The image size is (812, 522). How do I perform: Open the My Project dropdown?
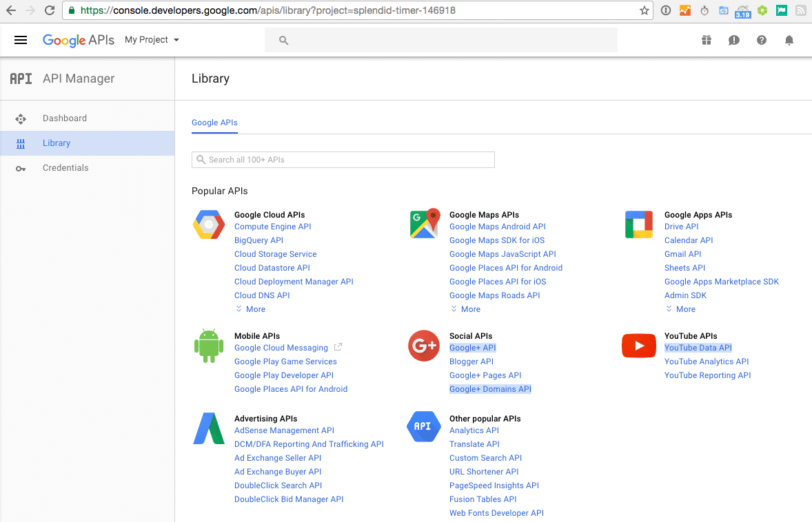coord(152,40)
